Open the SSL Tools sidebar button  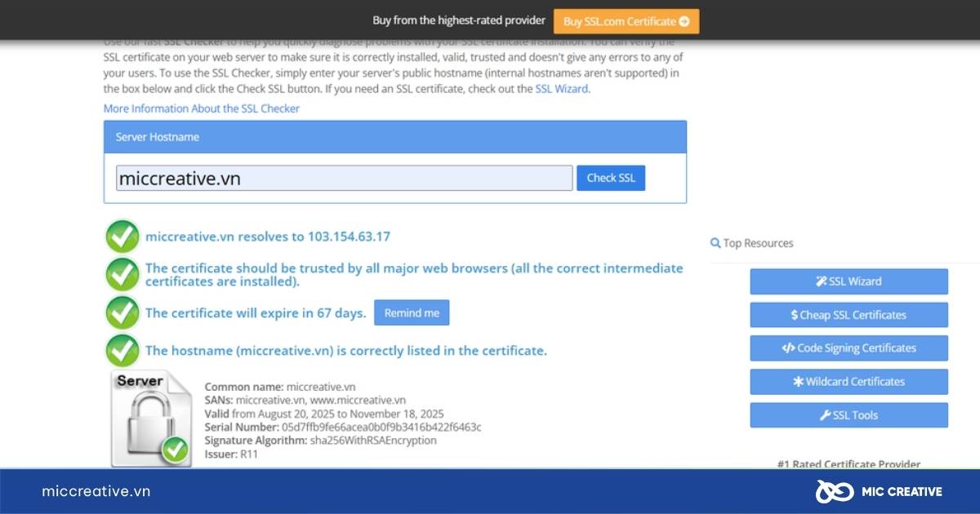point(849,415)
